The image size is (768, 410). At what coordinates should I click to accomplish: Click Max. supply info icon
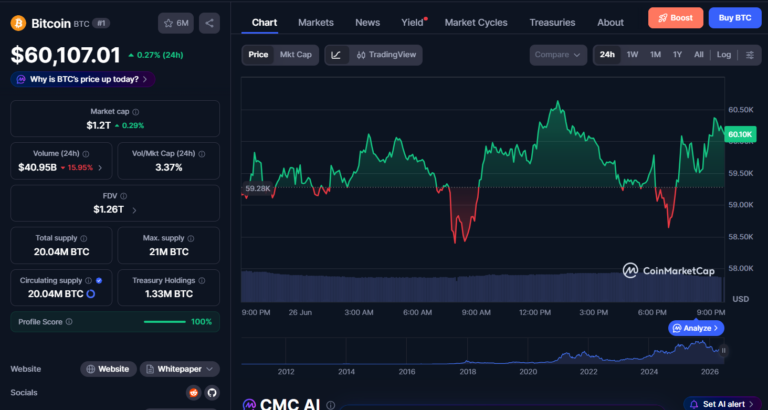tap(191, 239)
